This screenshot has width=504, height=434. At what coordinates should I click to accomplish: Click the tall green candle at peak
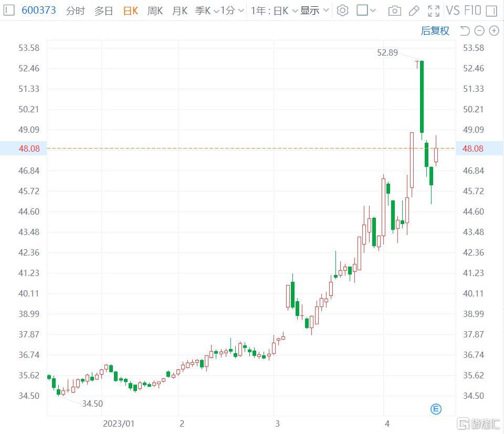pos(422,97)
